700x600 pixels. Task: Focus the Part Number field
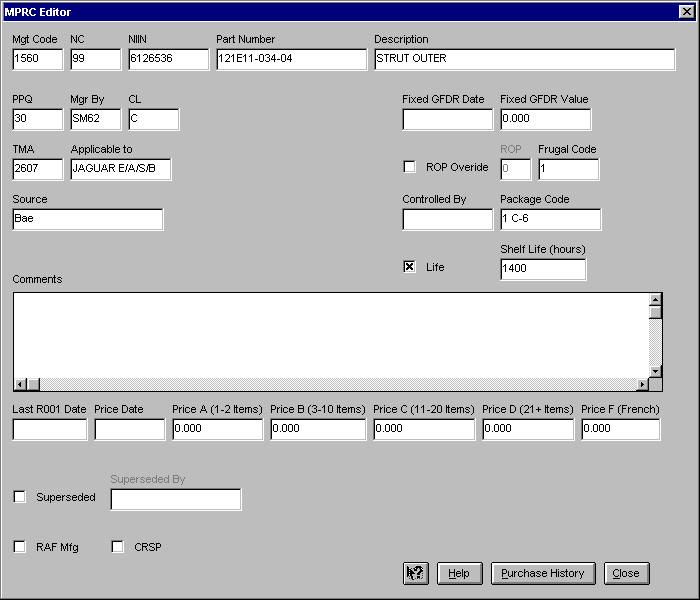pyautogui.click(x=291, y=59)
